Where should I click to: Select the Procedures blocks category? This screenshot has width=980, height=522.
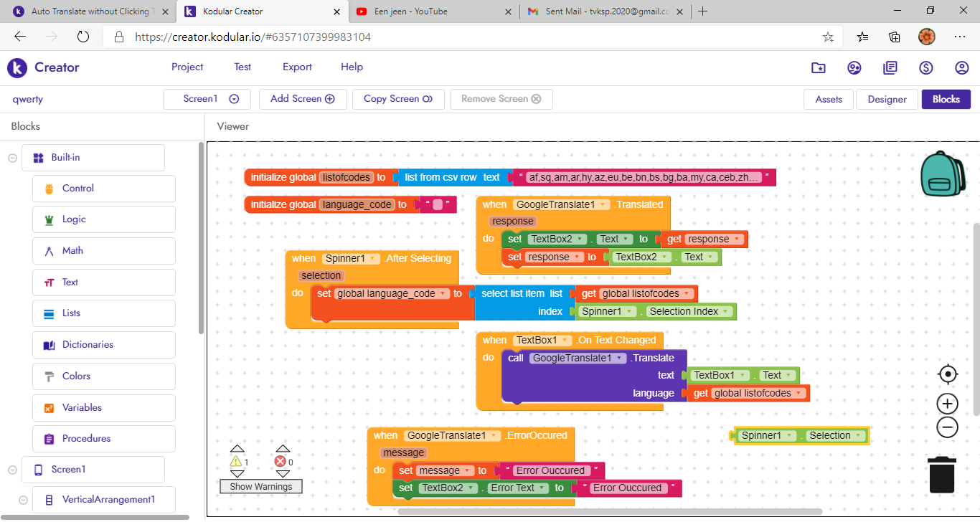[x=104, y=439]
